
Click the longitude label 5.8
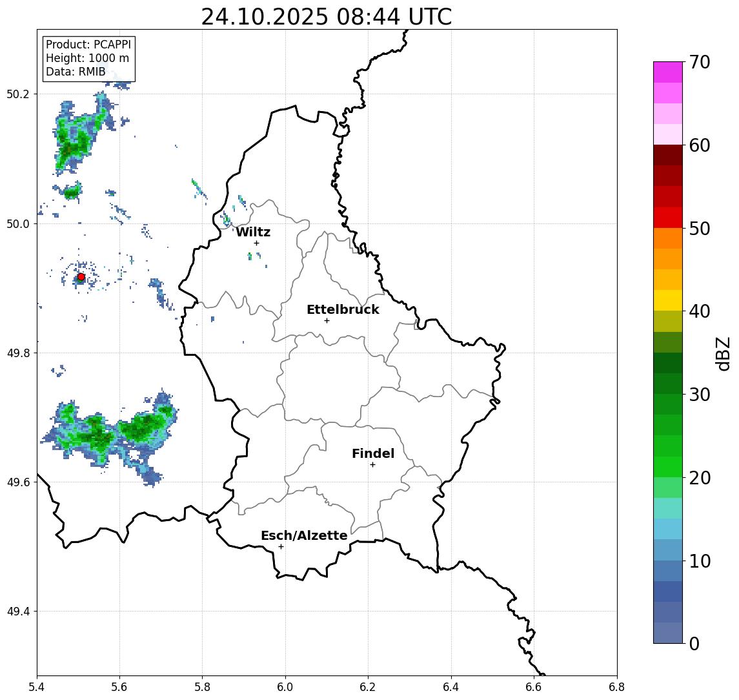pyautogui.click(x=203, y=687)
